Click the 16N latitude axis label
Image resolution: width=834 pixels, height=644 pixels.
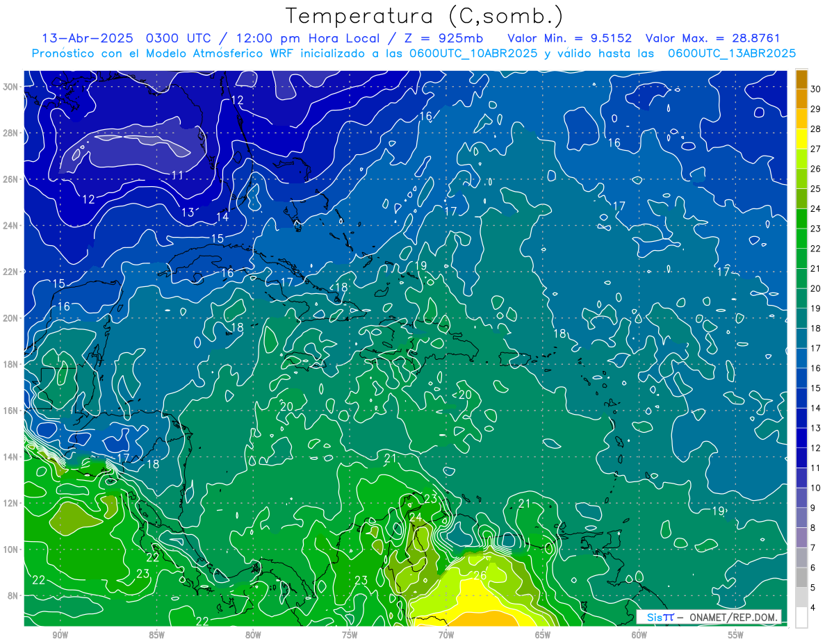pyautogui.click(x=11, y=411)
